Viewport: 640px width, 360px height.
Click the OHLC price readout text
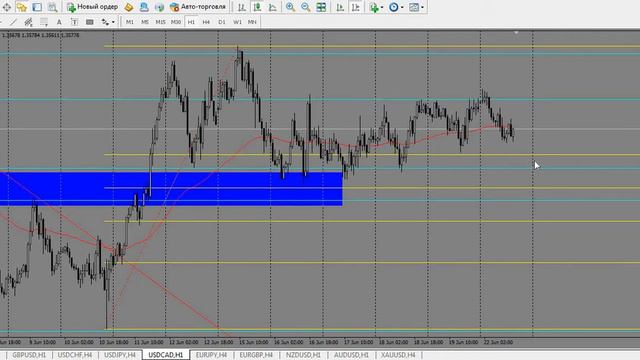(40, 36)
